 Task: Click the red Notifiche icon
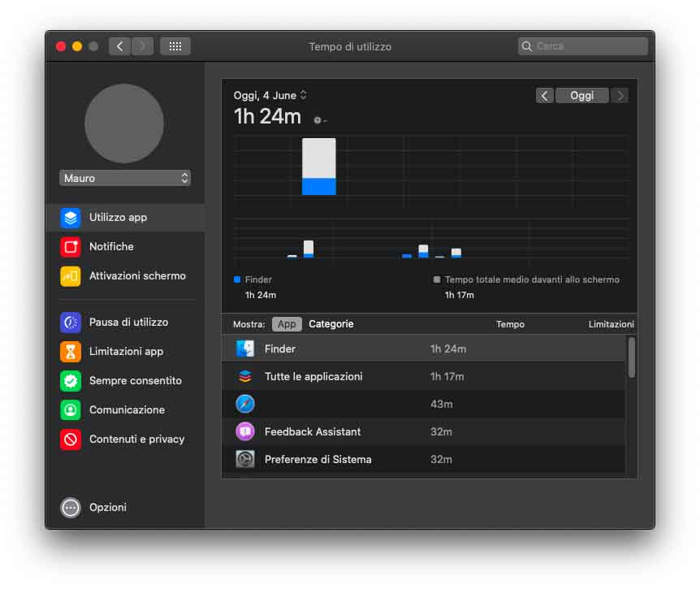[71, 247]
